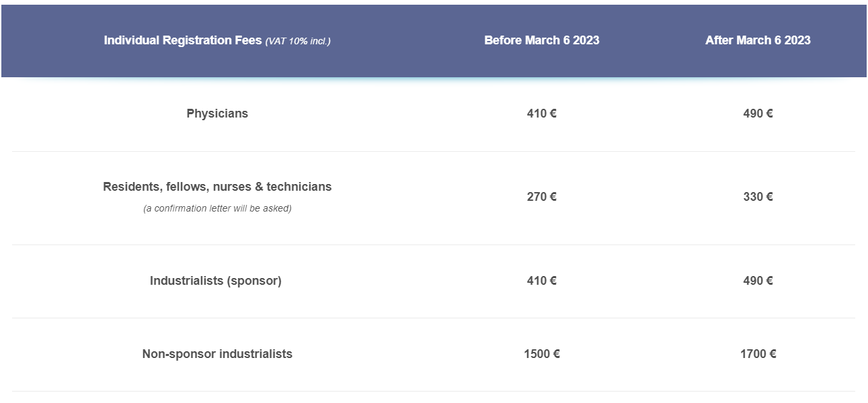Click the 1700 € non-sponsor late fee
Image resolution: width=868 pixels, height=403 pixels.
(x=758, y=354)
